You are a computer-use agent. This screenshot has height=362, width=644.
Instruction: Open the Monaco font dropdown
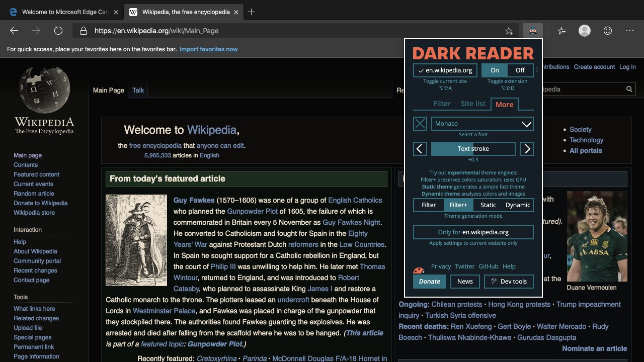click(482, 124)
